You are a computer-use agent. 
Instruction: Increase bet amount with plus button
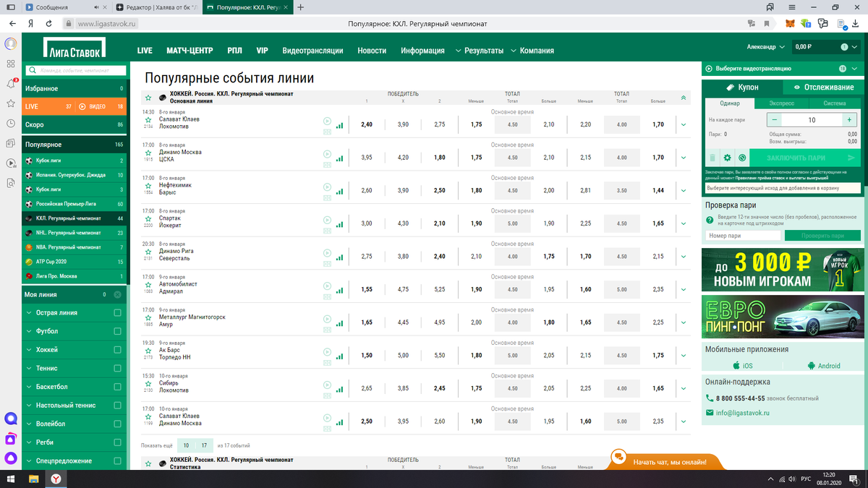coord(850,120)
